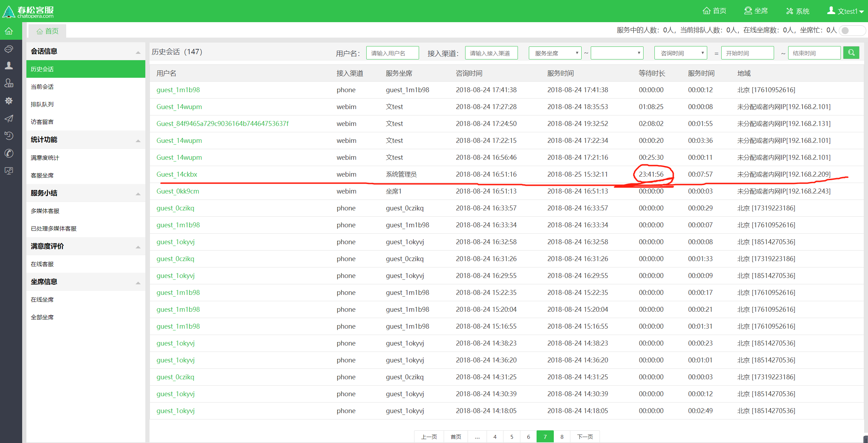Image resolution: width=868 pixels, height=443 pixels.
Task: Click the phone call sidebar icon
Action: point(9,153)
